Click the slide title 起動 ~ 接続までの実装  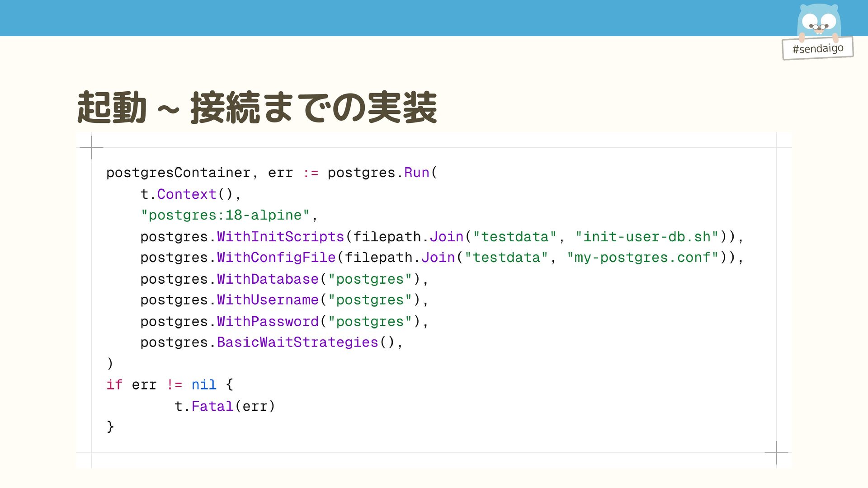pyautogui.click(x=257, y=108)
